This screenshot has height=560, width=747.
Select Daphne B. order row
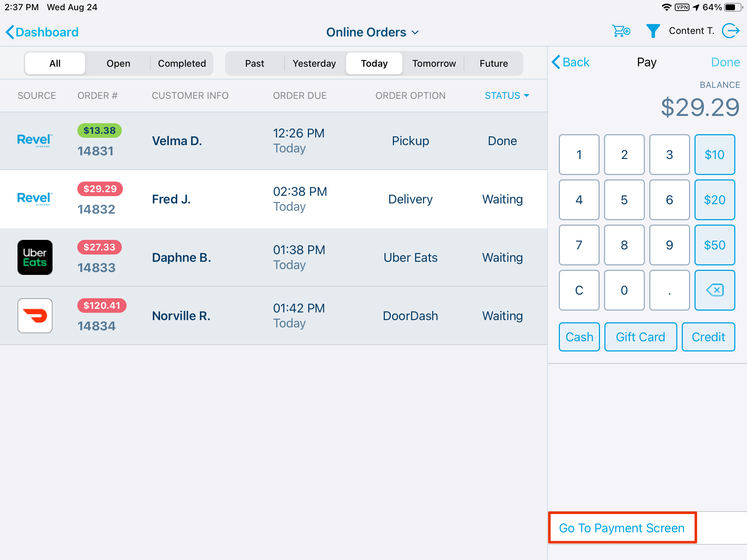click(274, 257)
